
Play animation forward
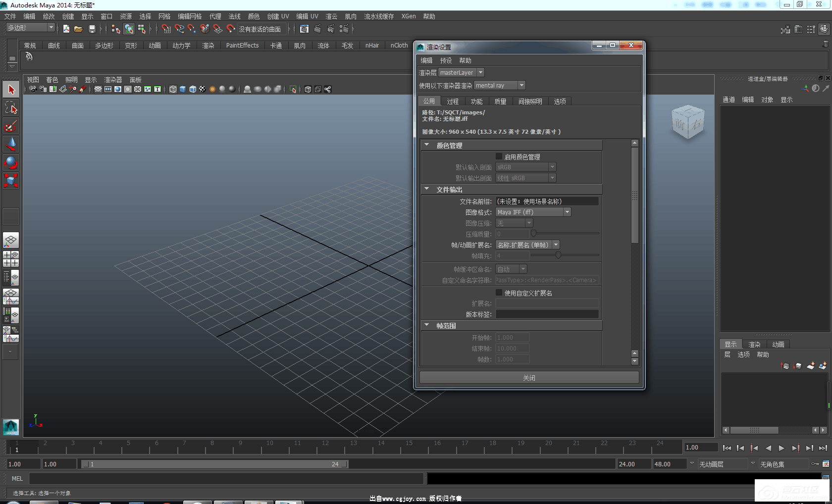click(781, 448)
